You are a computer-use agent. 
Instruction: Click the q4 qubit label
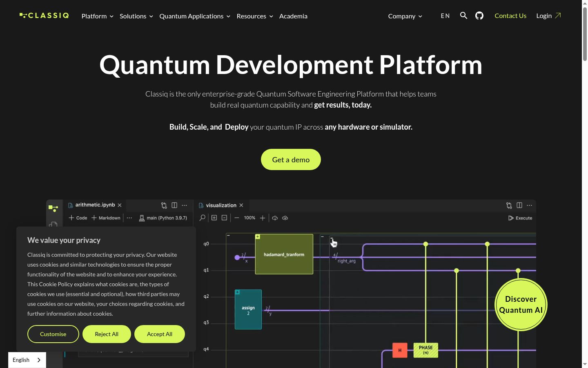click(206, 349)
